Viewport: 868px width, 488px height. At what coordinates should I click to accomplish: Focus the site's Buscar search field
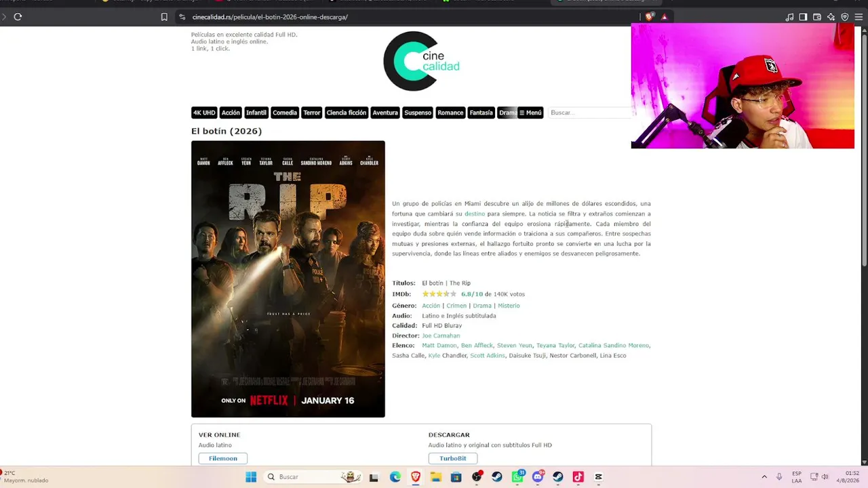(590, 113)
